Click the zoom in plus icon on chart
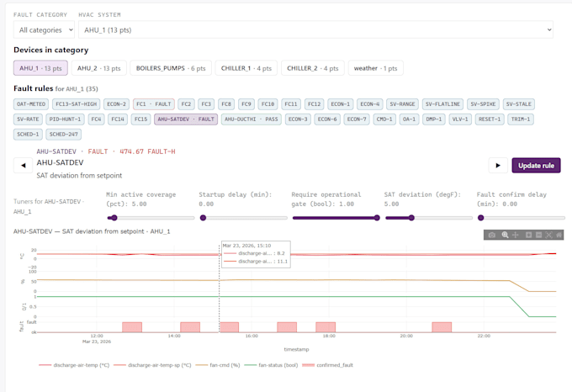Image resolution: width=572 pixels, height=392 pixels. (528, 236)
